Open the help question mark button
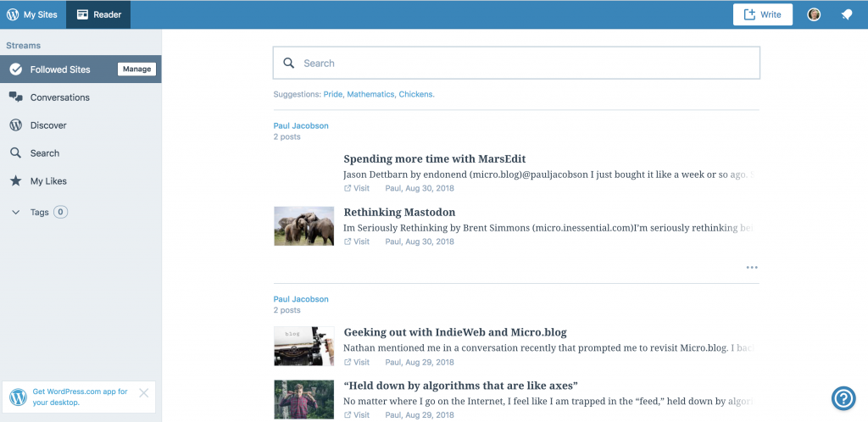Screen dimensions: 868x422 [843, 398]
